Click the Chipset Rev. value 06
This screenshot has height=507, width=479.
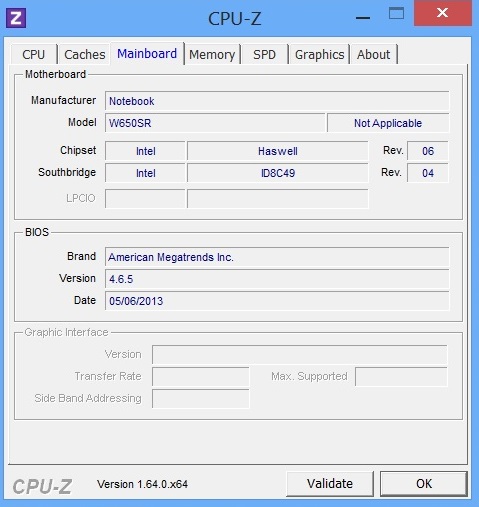(x=428, y=151)
